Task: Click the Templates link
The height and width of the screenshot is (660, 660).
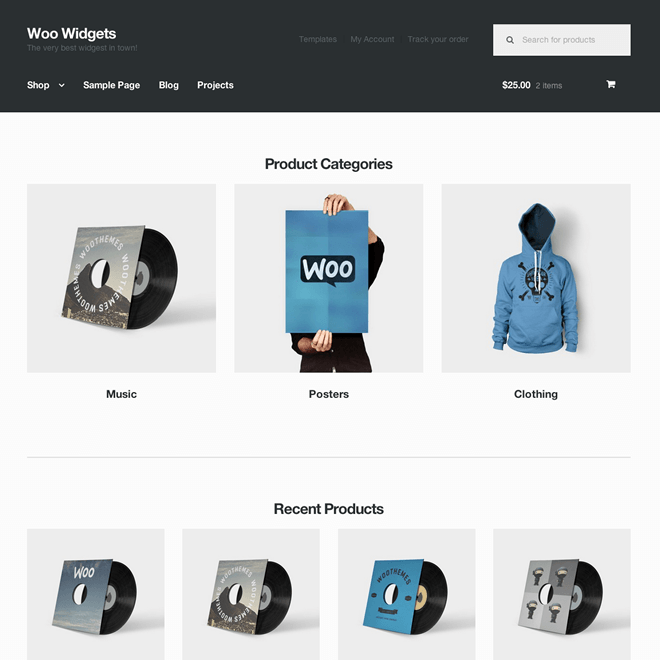Action: coord(318,39)
